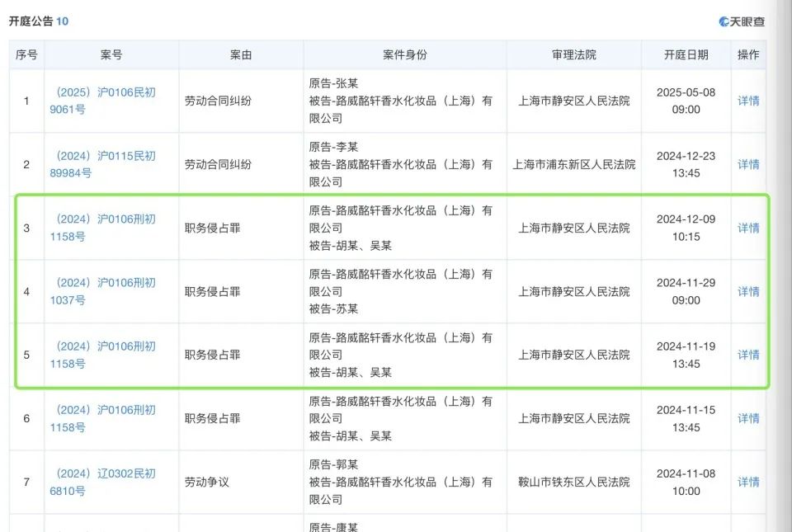Open 详情 for the 苏某 defendant case
The width and height of the screenshot is (792, 532).
[x=748, y=291]
